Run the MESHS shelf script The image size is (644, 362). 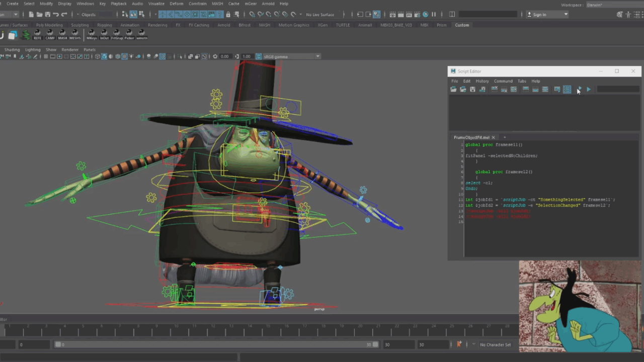[75, 35]
